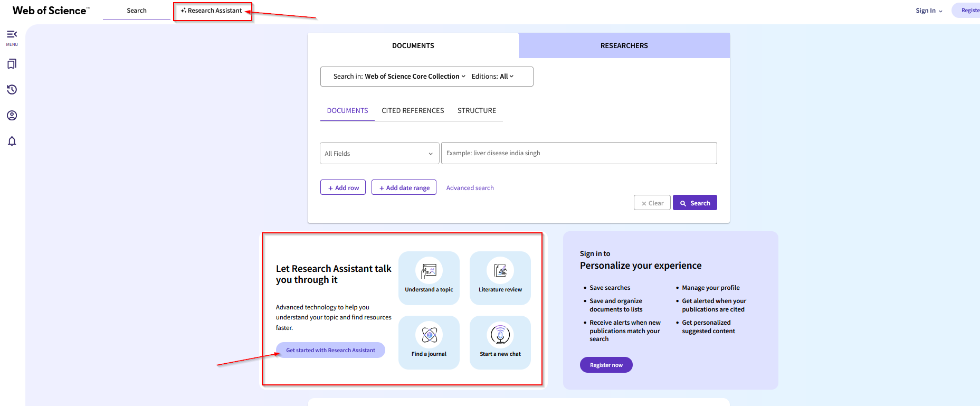Viewport: 980px width, 406px height.
Task: Expand the Sign In dropdown
Action: click(x=929, y=11)
